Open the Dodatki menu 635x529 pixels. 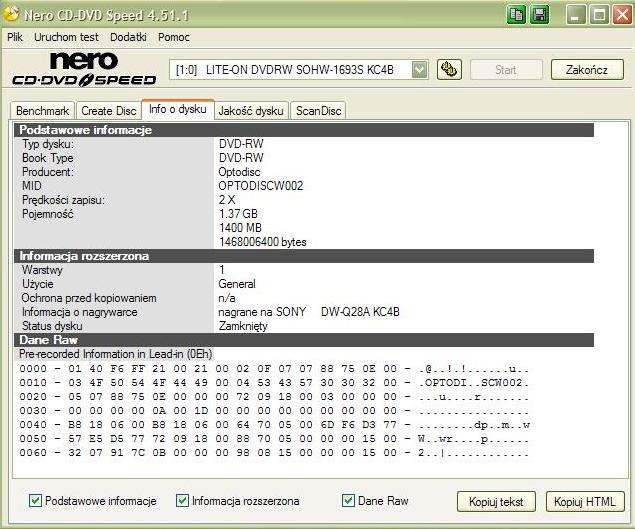128,37
